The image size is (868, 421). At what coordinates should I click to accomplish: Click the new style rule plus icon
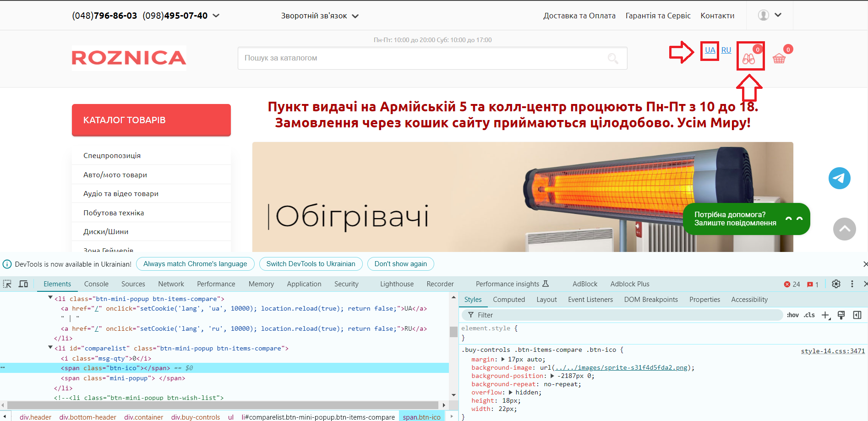[x=825, y=315]
